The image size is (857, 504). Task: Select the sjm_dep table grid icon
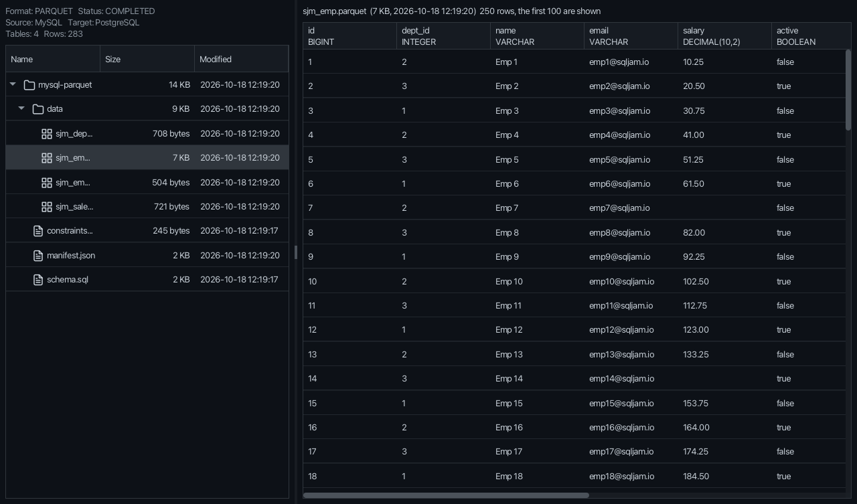pyautogui.click(x=47, y=134)
